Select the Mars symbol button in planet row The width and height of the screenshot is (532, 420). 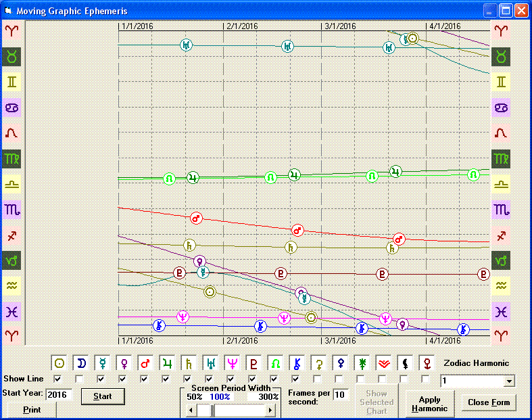(146, 363)
